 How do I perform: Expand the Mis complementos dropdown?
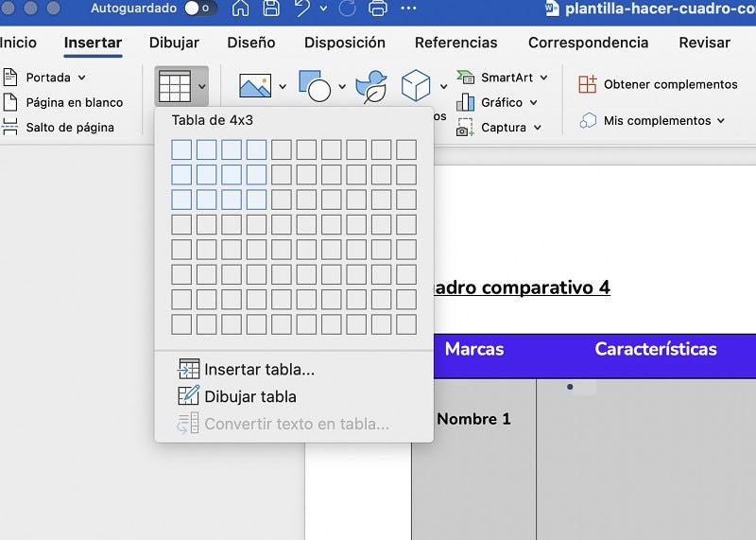(720, 121)
